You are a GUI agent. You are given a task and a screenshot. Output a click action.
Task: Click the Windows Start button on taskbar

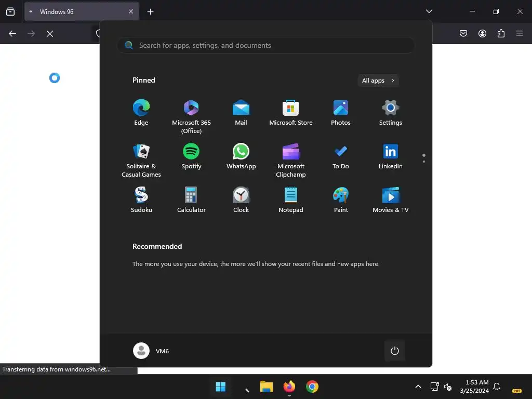[x=220, y=387]
